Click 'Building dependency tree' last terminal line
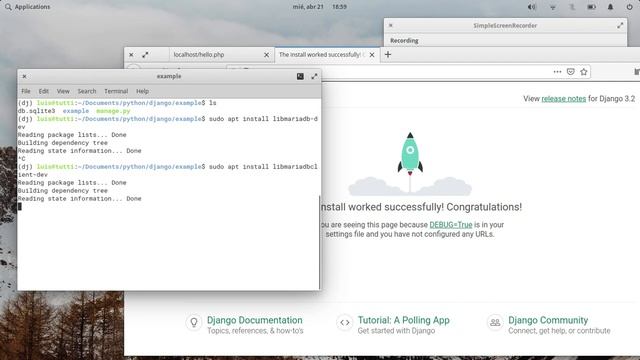The image size is (640, 360). point(62,191)
